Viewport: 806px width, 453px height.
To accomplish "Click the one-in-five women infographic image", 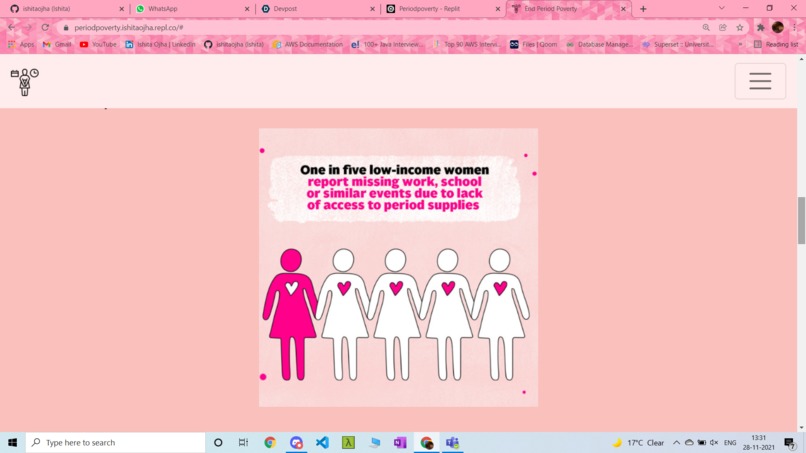I will [398, 267].
